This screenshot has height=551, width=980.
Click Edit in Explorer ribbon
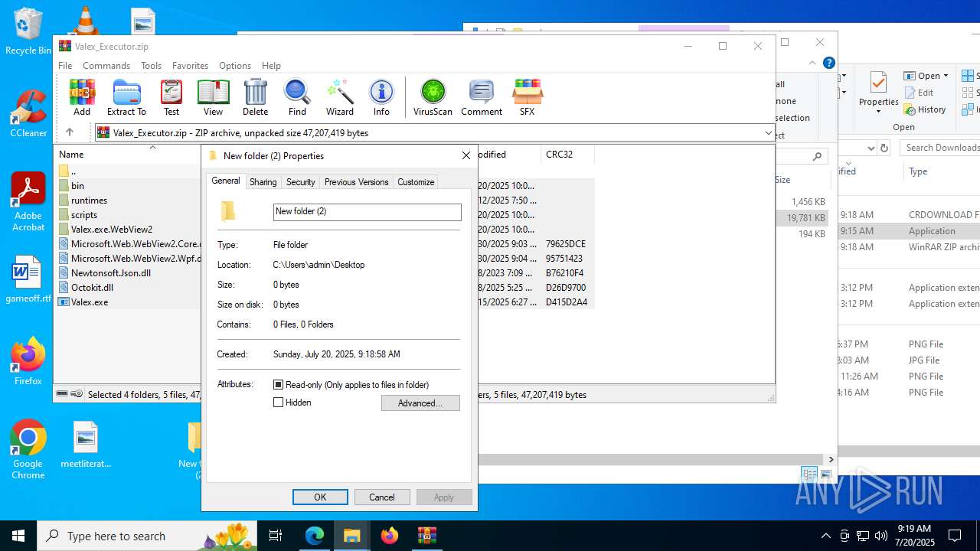(x=919, y=93)
